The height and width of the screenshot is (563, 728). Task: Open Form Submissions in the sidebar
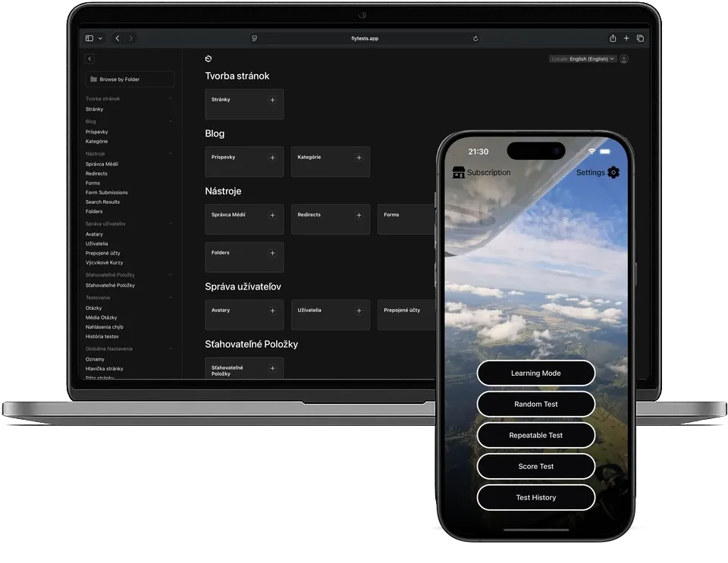click(106, 192)
